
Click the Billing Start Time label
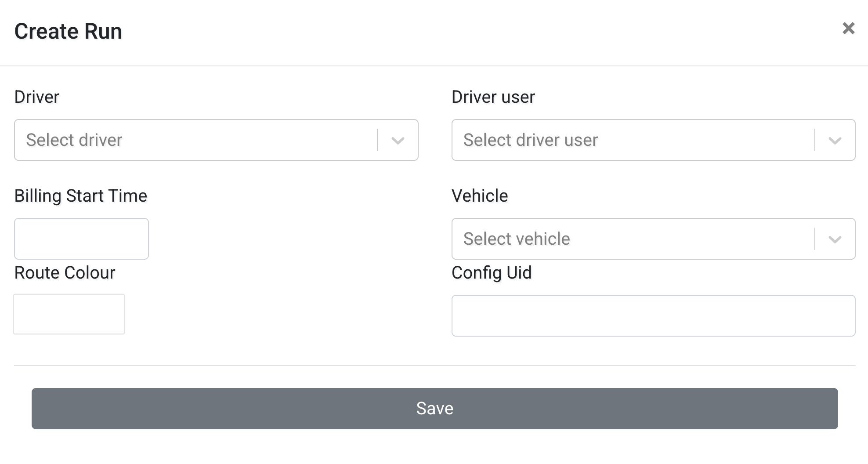81,196
